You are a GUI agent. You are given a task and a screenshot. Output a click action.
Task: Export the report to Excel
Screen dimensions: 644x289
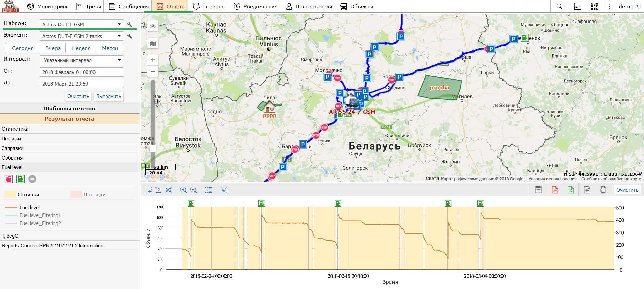click(x=571, y=190)
